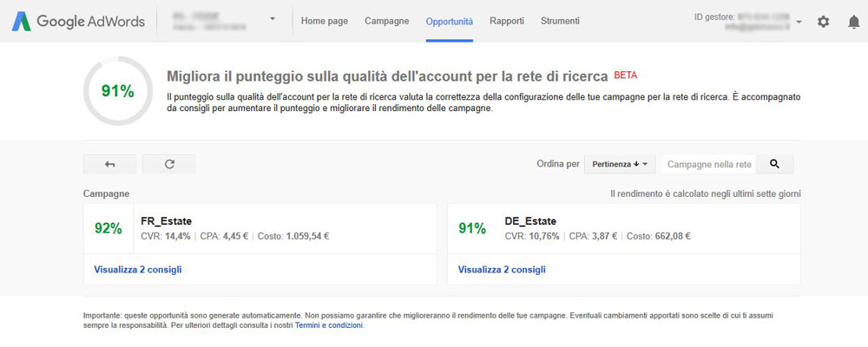Select the FR_Estate campaign title

coord(167,221)
